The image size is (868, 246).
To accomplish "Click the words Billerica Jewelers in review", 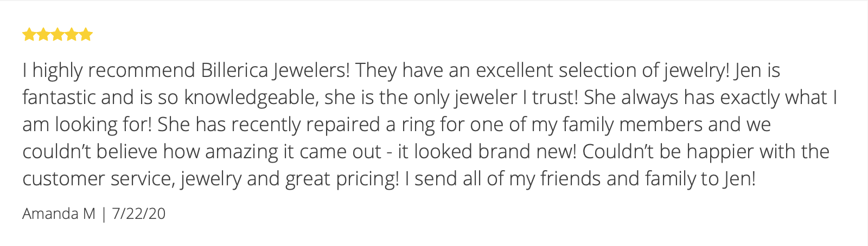I will tap(276, 71).
